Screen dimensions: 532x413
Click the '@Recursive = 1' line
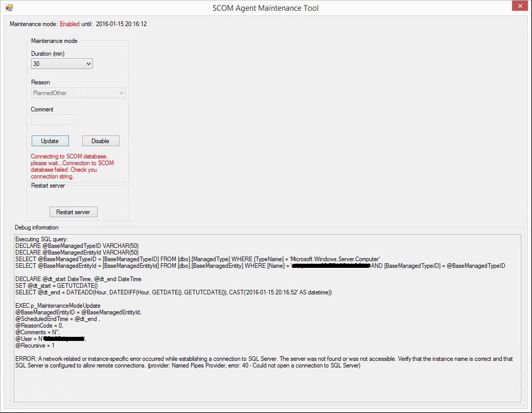35,346
